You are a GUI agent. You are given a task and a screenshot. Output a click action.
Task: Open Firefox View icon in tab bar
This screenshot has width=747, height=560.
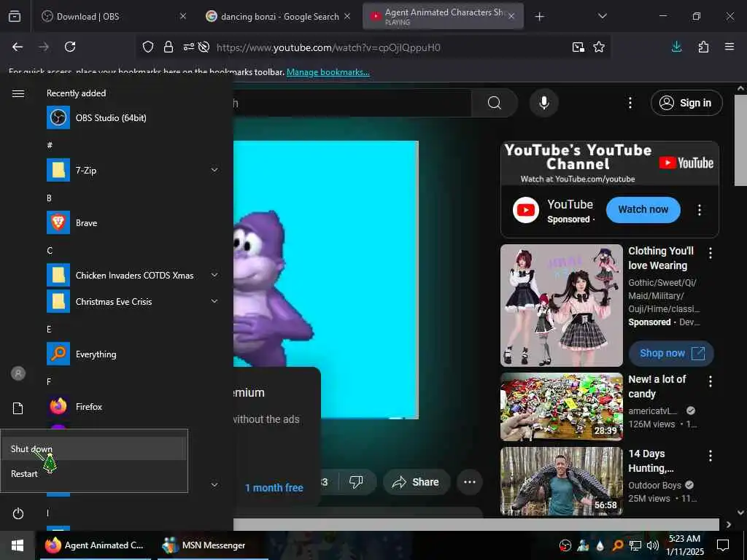pyautogui.click(x=15, y=16)
